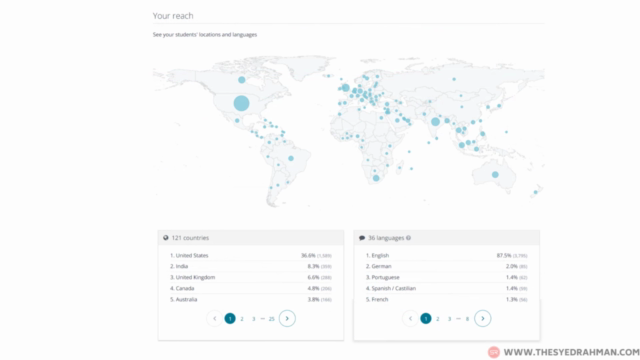
Task: Click the Canada bubble on the map
Action: point(242,80)
